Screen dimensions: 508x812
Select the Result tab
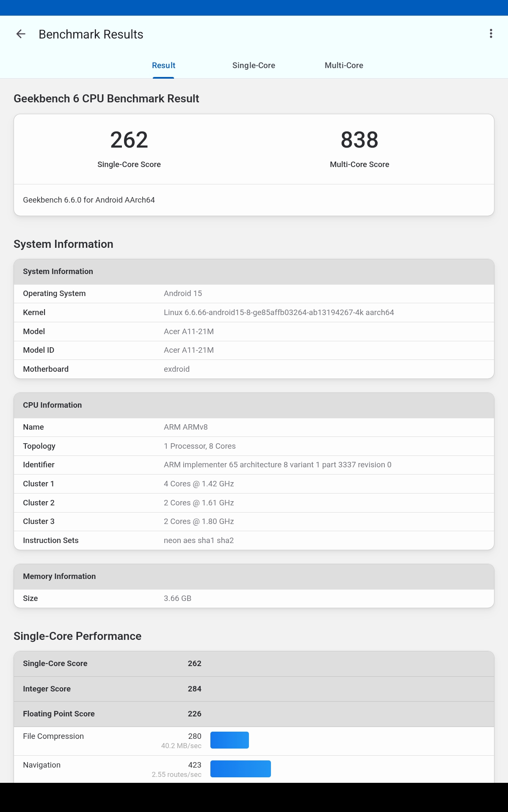(x=163, y=66)
